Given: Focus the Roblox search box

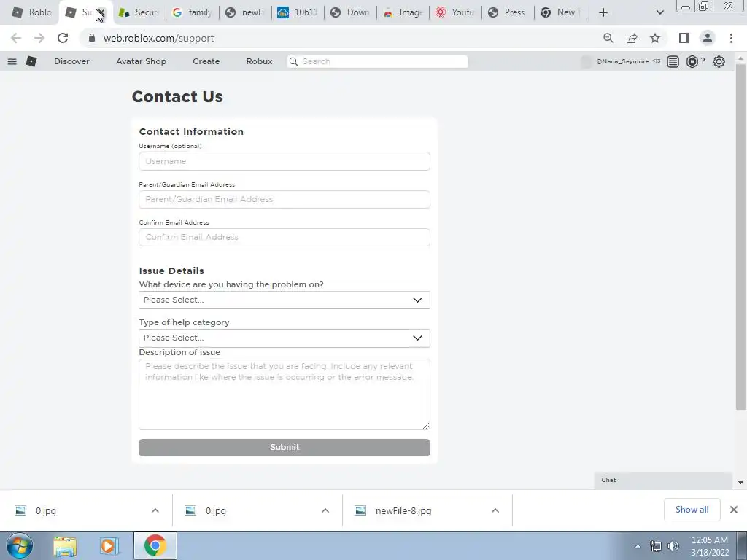Looking at the screenshot, I should pyautogui.click(x=377, y=61).
